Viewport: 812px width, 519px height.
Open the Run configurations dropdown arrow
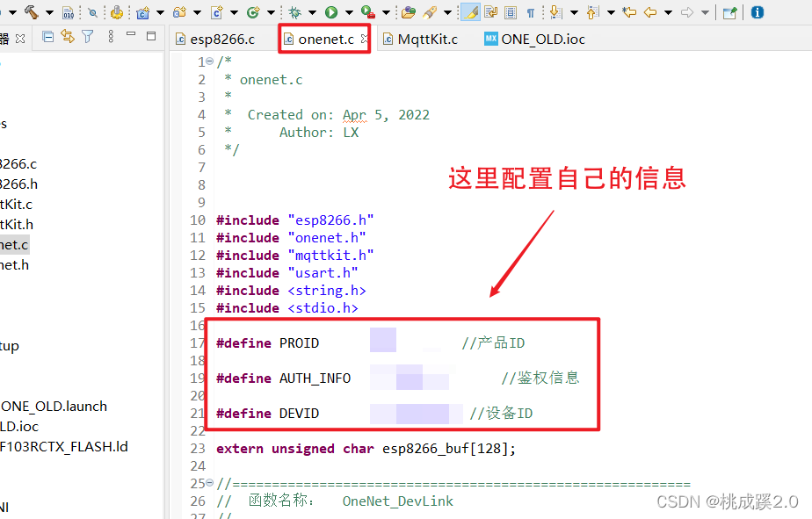[349, 12]
